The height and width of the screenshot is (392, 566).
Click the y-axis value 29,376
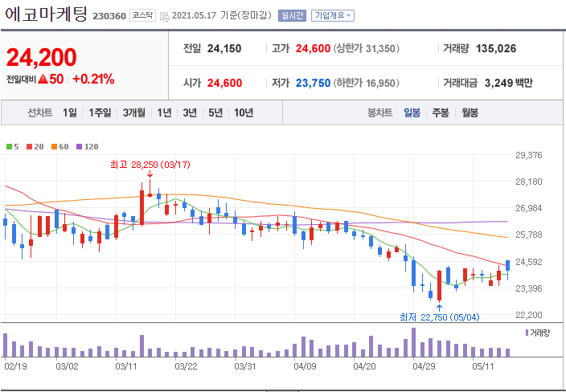(x=529, y=155)
